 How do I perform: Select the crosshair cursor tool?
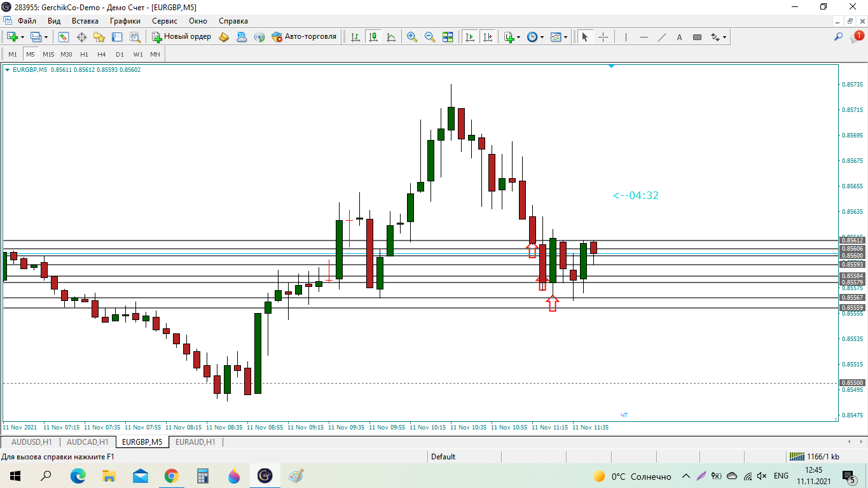(603, 37)
